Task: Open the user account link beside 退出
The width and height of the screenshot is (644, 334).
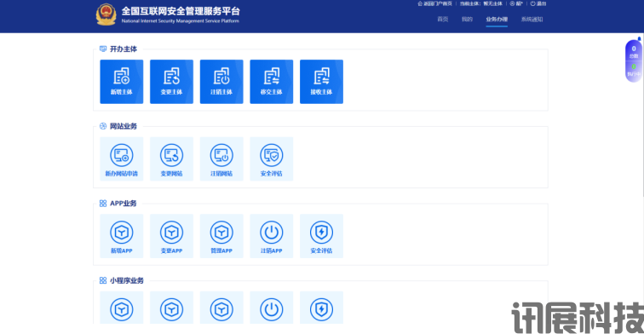Action: [x=516, y=3]
